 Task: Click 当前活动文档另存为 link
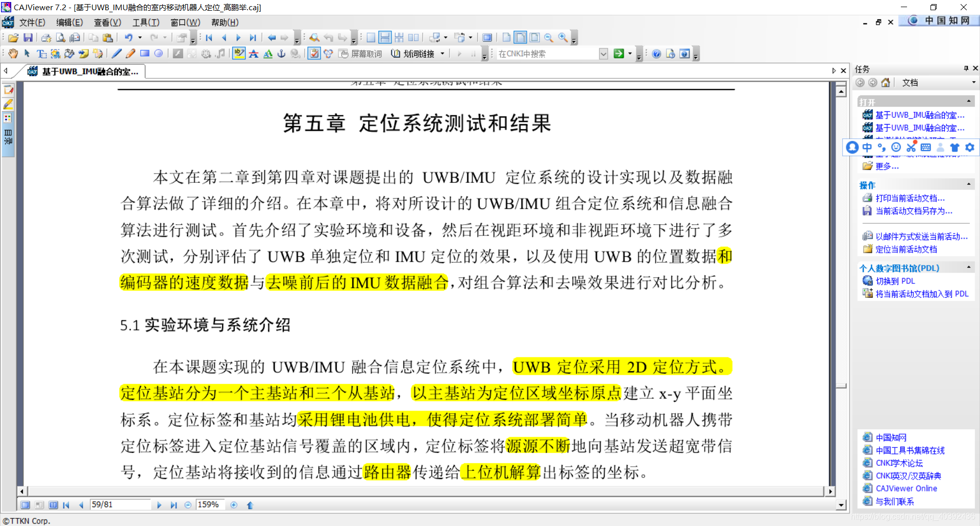914,211
